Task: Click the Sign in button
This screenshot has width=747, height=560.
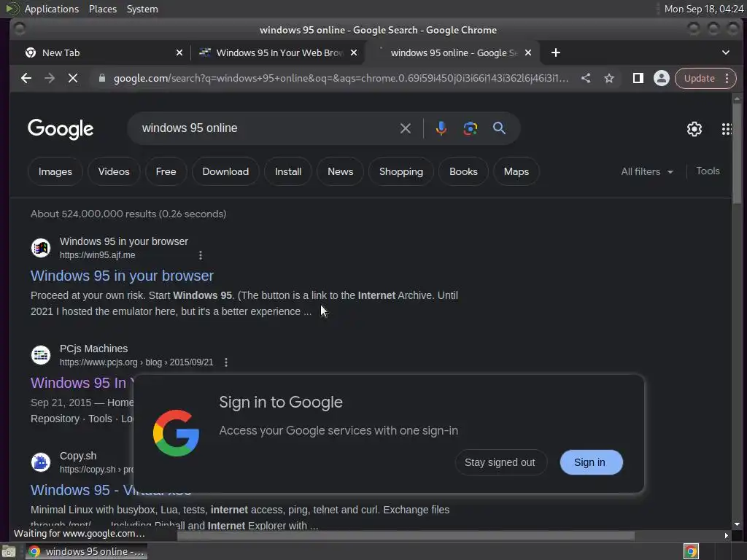Action: (591, 462)
